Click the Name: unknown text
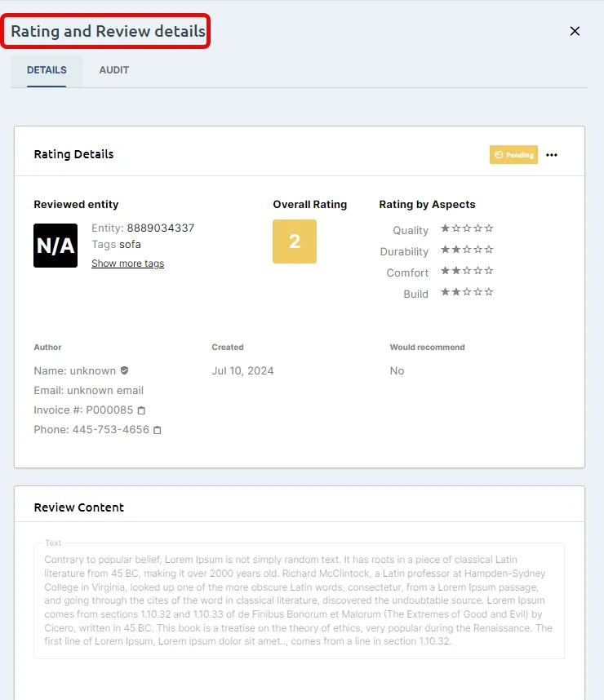Screen dimensions: 604x700 click(x=74, y=371)
